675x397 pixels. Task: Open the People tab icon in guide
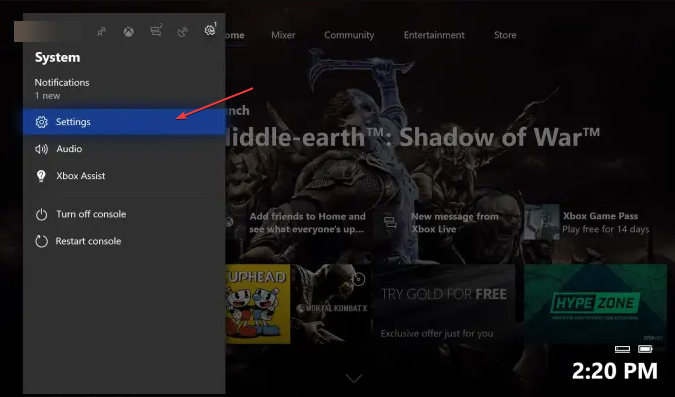point(102,31)
